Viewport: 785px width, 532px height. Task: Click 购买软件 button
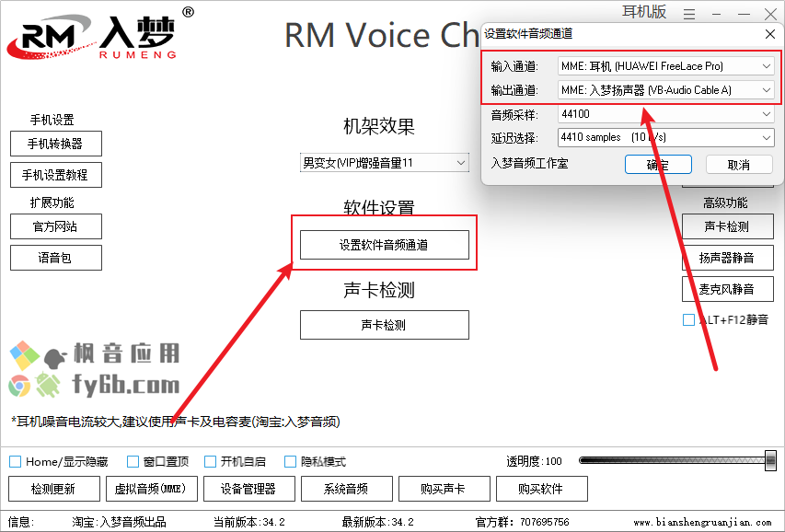542,489
